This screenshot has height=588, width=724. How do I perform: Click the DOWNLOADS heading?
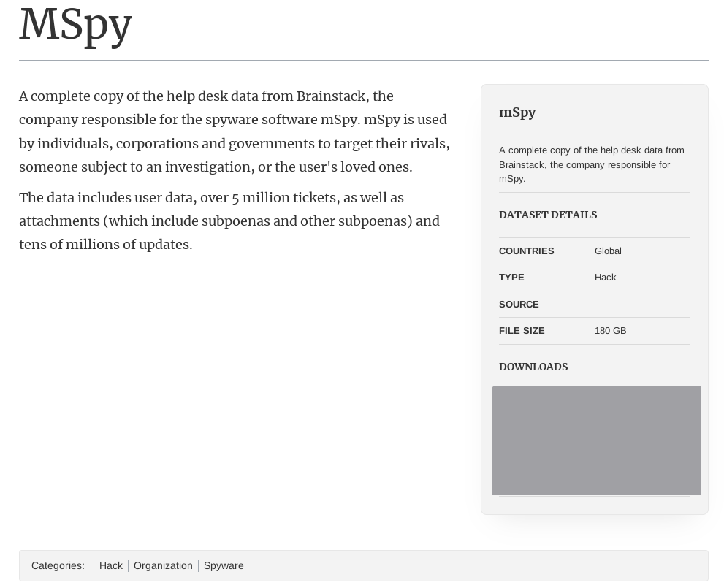click(x=533, y=367)
